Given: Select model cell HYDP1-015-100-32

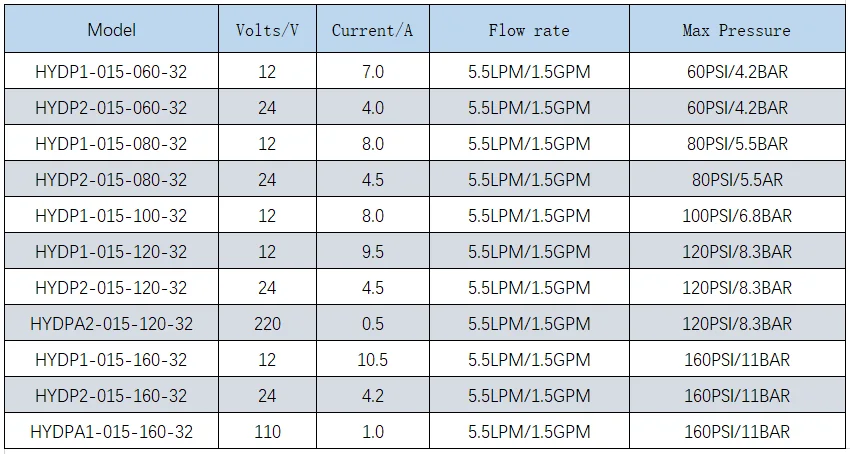Looking at the screenshot, I should (x=111, y=216).
